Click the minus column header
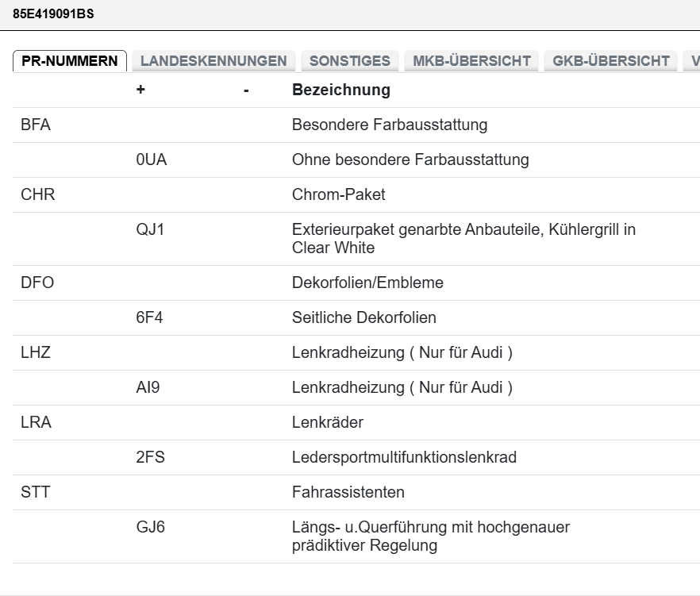The width and height of the screenshot is (700, 596). click(247, 90)
